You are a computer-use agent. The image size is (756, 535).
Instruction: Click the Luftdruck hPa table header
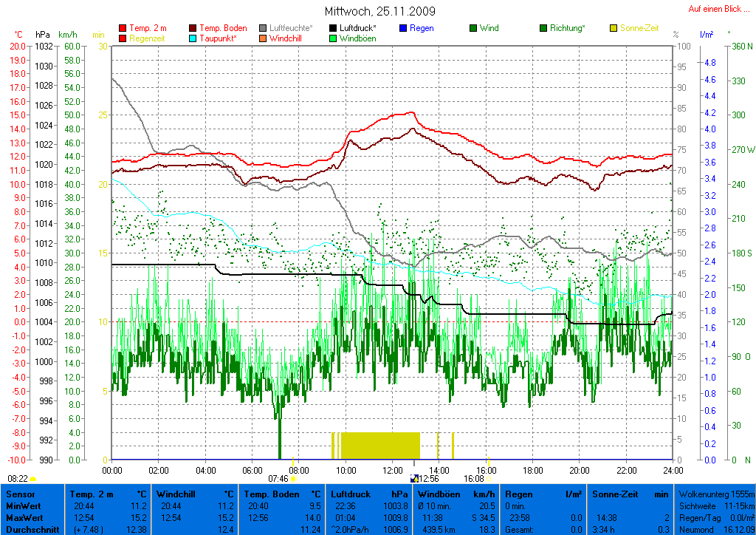[369, 494]
